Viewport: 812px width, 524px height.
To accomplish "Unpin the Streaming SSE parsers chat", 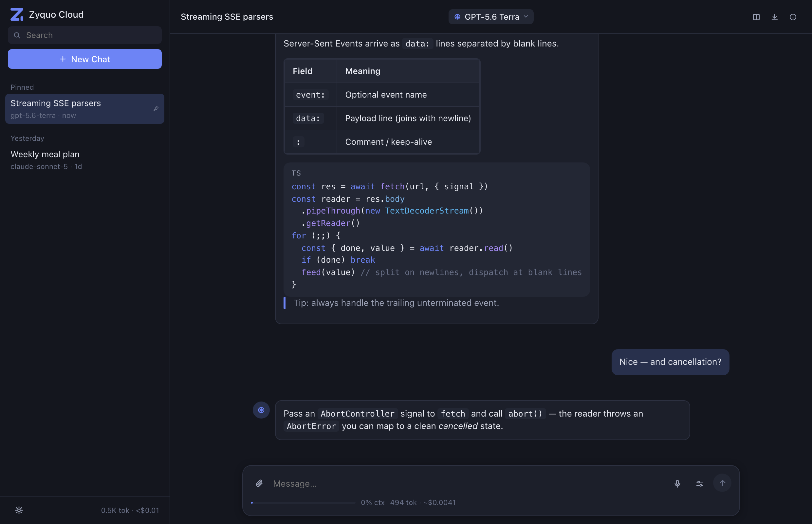I will (x=156, y=108).
